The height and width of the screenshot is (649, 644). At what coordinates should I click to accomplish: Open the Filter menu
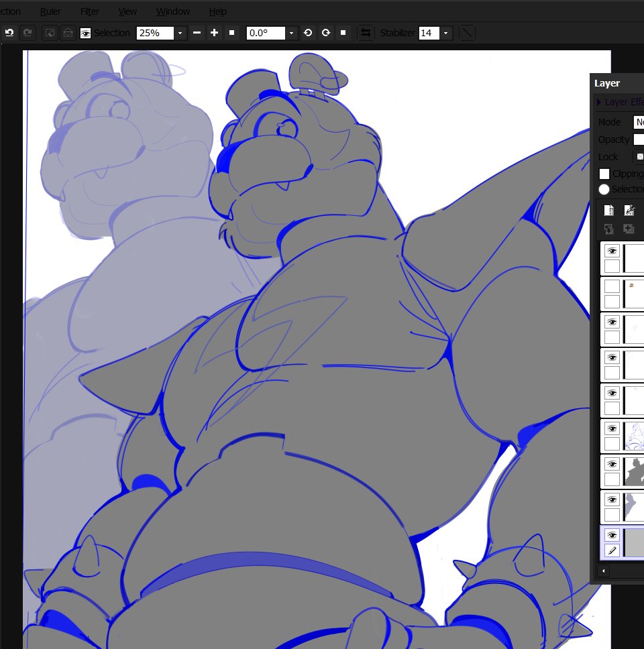pyautogui.click(x=89, y=11)
